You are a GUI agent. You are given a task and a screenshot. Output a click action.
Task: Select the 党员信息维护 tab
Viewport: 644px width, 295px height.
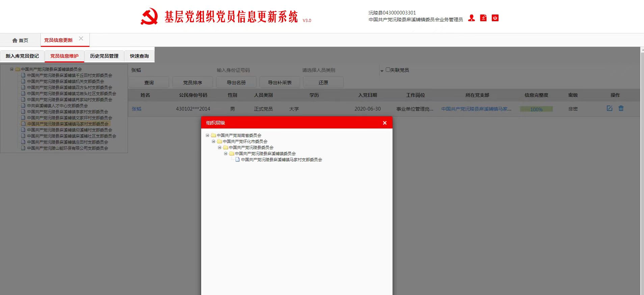pos(64,56)
